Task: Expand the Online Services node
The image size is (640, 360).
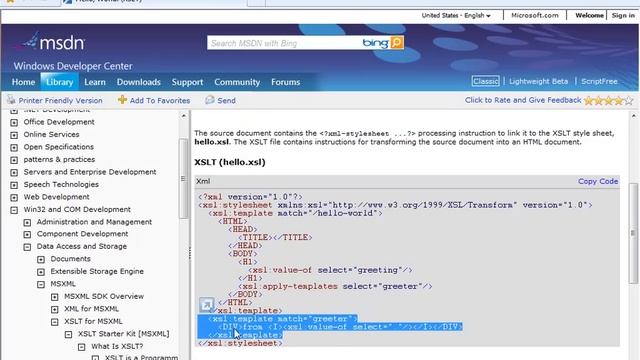Action: 14,135
